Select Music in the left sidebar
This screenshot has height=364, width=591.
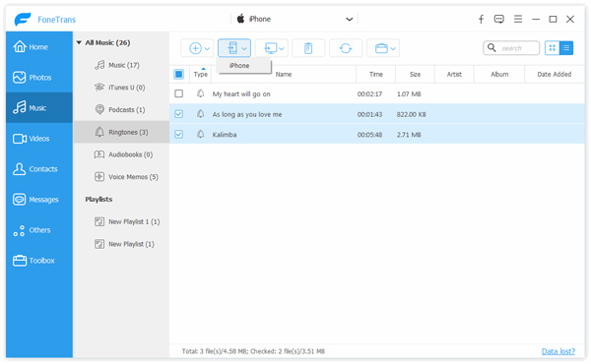pos(38,108)
